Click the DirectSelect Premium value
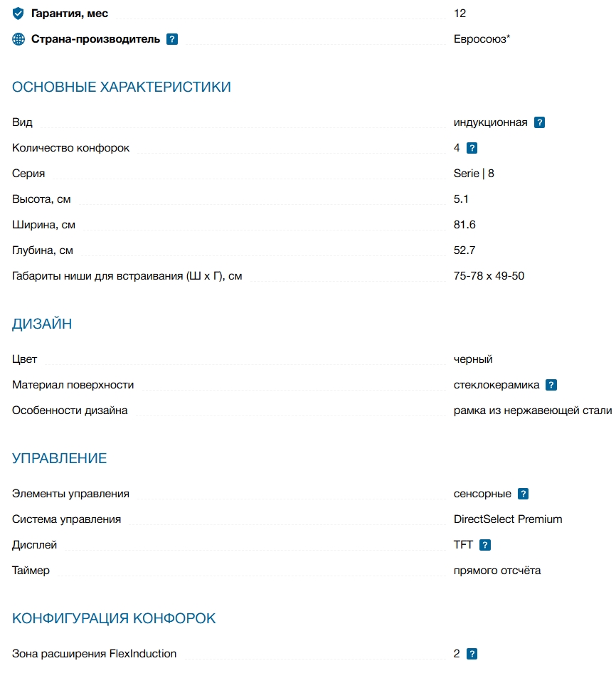The height and width of the screenshot is (678, 616). pos(508,519)
